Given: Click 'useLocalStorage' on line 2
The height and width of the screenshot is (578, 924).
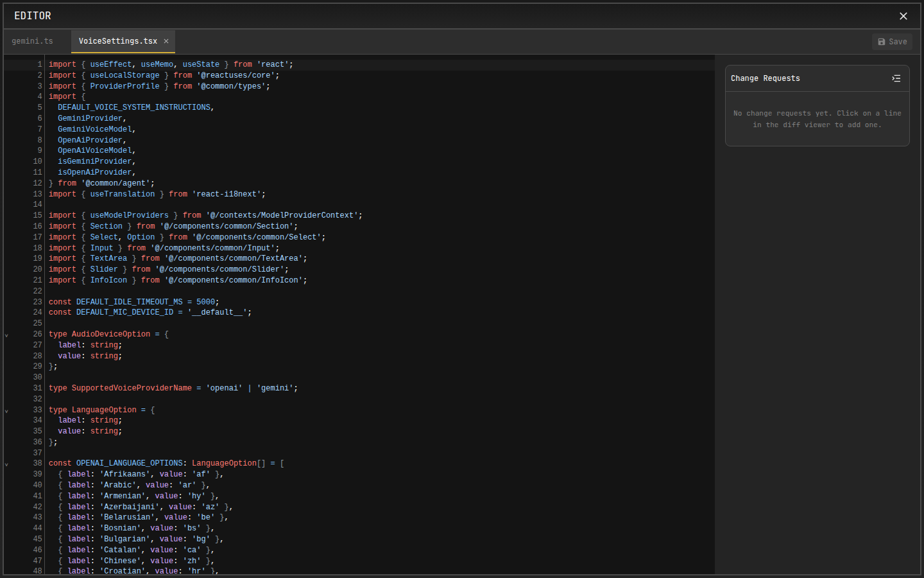Looking at the screenshot, I should (x=125, y=76).
